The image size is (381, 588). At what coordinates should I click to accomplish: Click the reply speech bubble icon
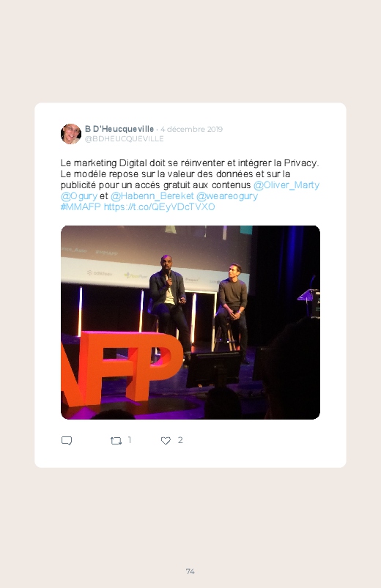coord(67,441)
